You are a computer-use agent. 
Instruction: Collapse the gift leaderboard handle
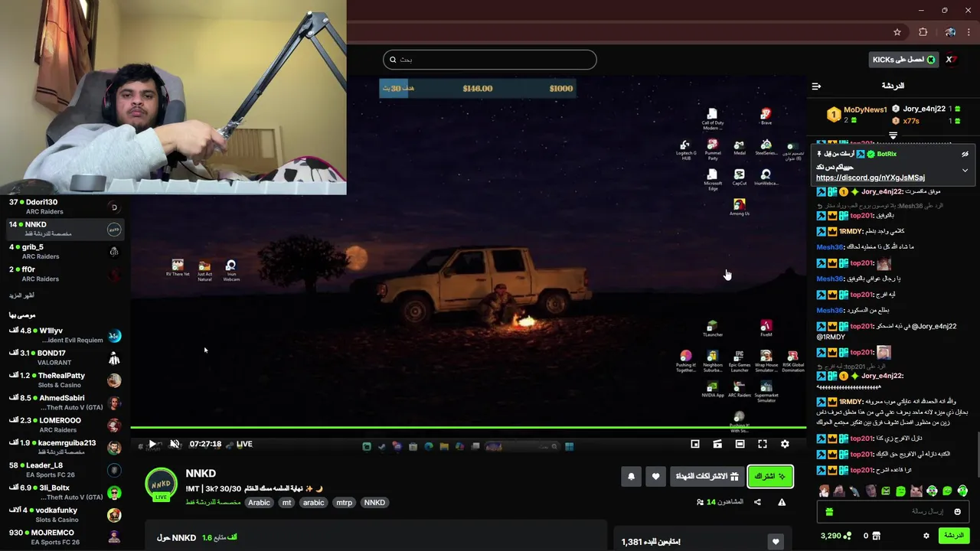(893, 135)
